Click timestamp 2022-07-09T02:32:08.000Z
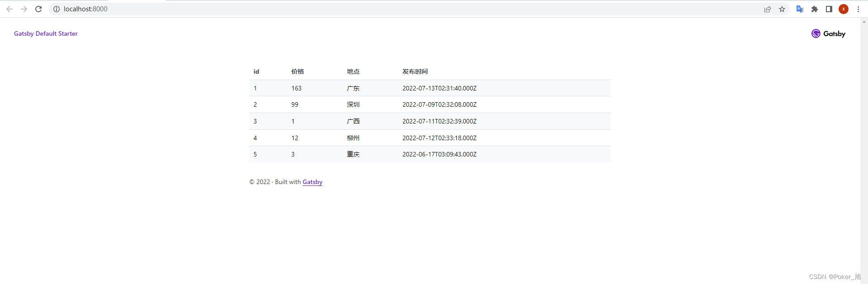The height and width of the screenshot is (284, 868). pos(440,104)
